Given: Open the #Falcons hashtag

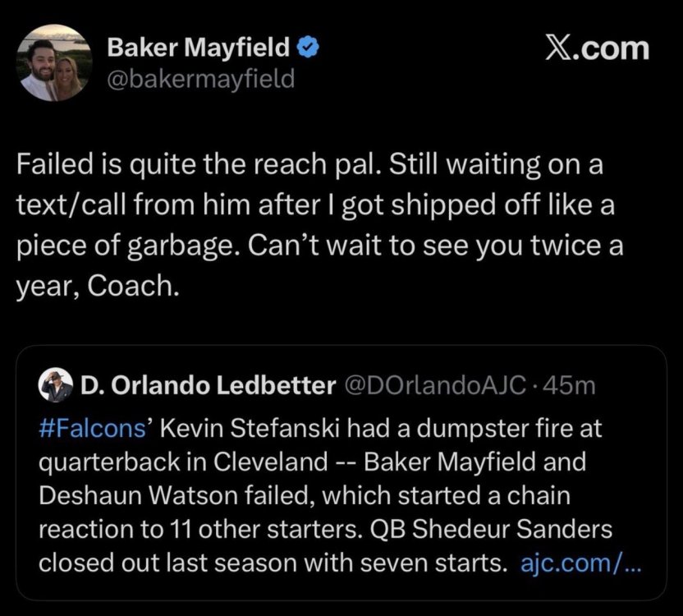Looking at the screenshot, I should [x=75, y=427].
